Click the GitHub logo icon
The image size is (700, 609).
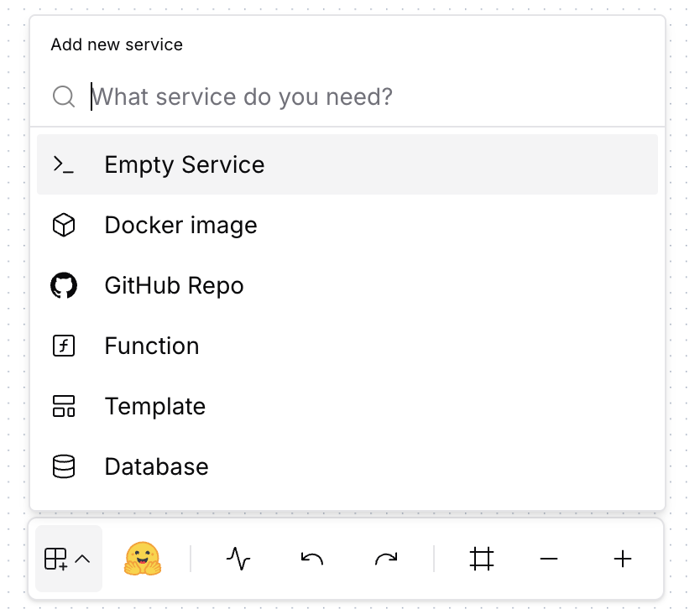coord(65,285)
